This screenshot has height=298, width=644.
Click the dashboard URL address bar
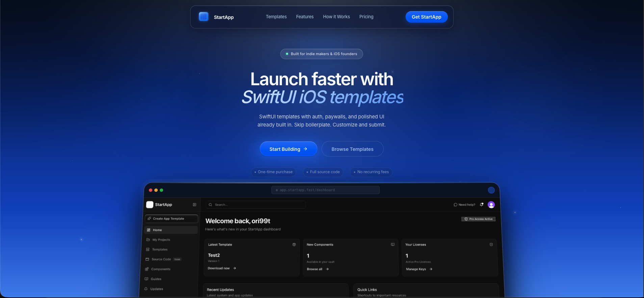(x=326, y=190)
